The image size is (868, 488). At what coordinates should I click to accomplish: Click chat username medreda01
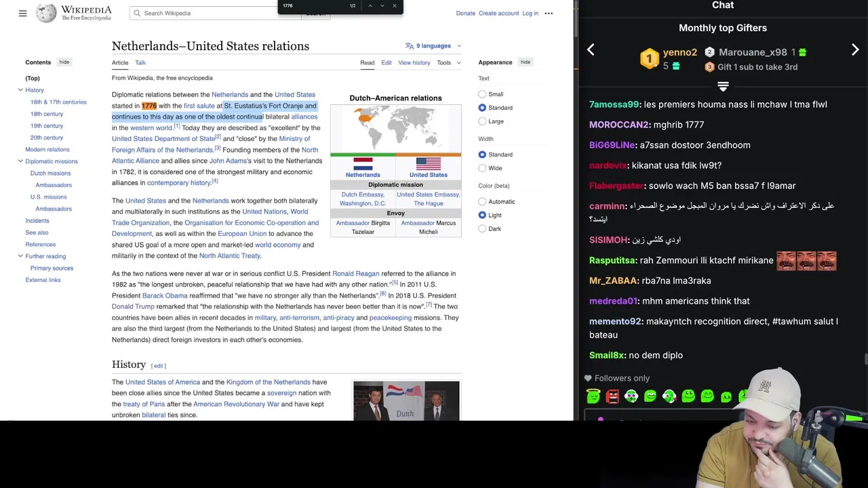[x=613, y=301]
